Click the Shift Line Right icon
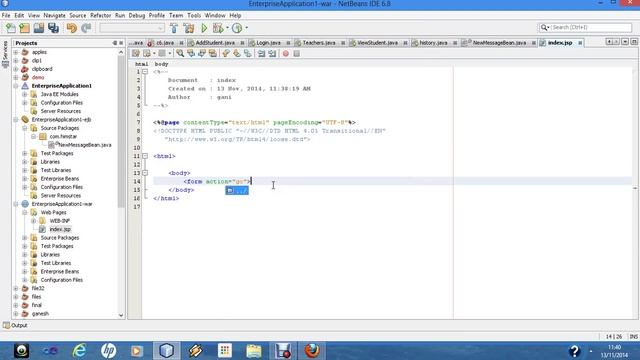This screenshot has width=640, height=360. click(272, 53)
